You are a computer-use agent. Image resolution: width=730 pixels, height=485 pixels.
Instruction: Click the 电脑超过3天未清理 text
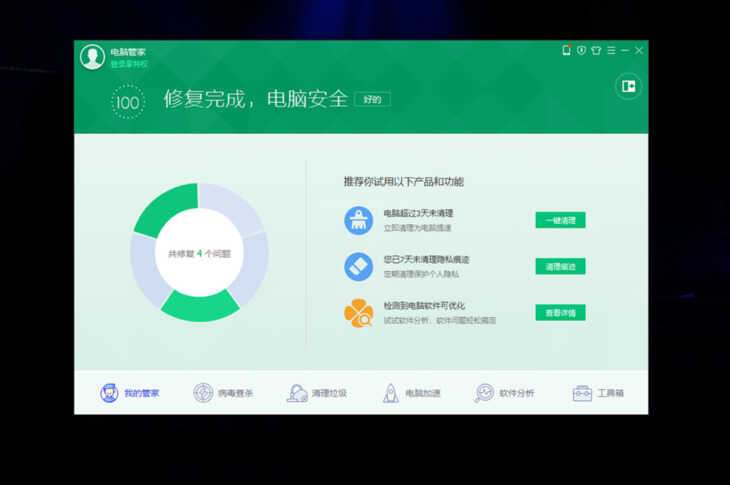(418, 213)
